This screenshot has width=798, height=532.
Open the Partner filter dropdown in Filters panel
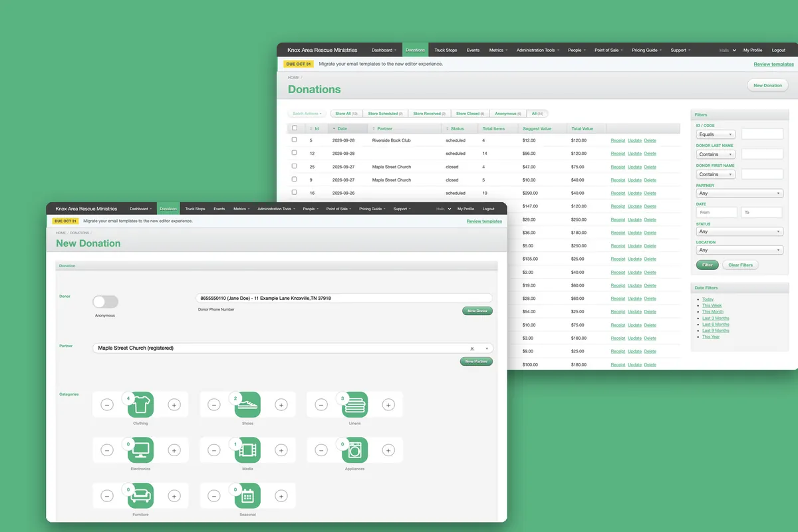(x=739, y=194)
